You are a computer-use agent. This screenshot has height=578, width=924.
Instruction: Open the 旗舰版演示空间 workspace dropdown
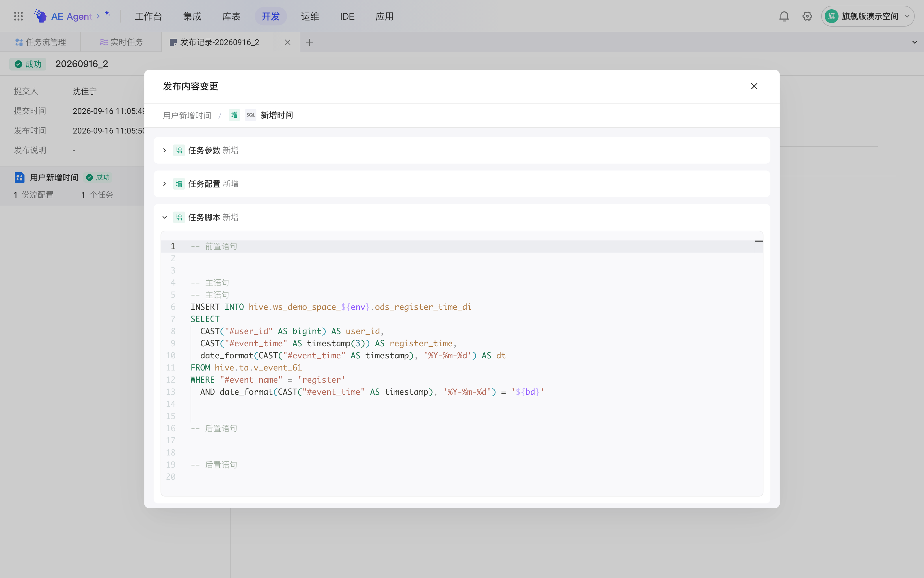point(867,16)
